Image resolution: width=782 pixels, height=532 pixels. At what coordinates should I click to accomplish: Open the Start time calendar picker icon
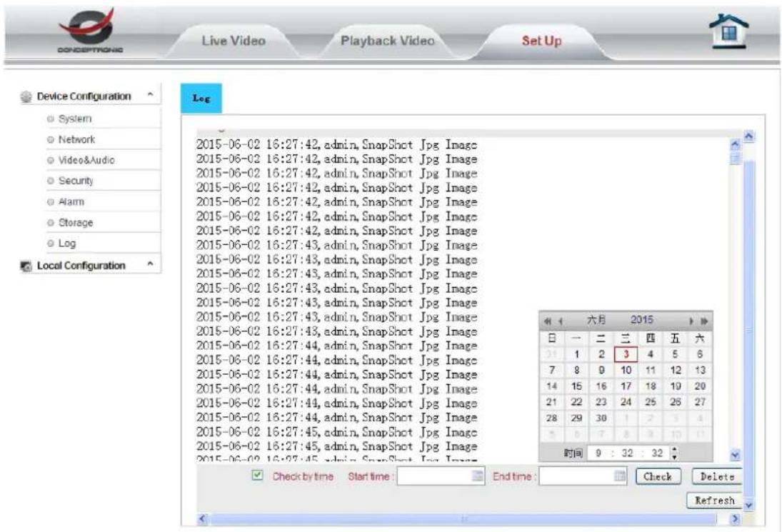click(478, 476)
